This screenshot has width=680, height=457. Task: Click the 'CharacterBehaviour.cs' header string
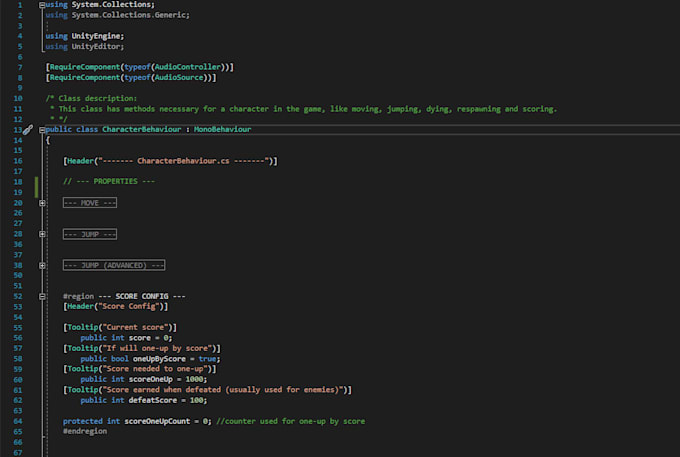(183, 161)
